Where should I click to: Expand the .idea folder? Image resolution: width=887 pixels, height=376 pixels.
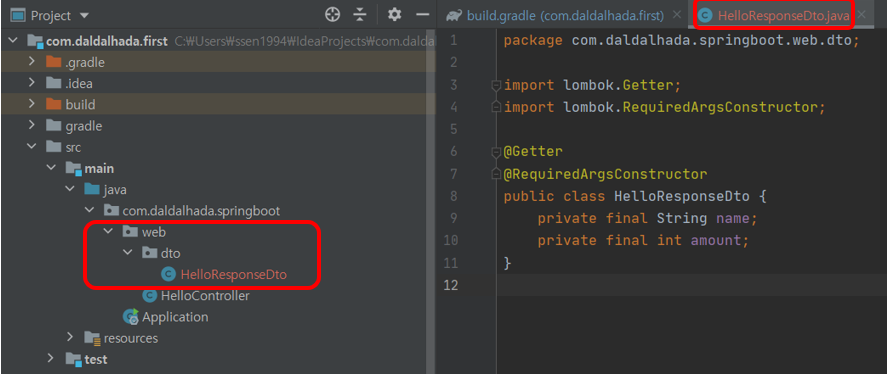32,83
